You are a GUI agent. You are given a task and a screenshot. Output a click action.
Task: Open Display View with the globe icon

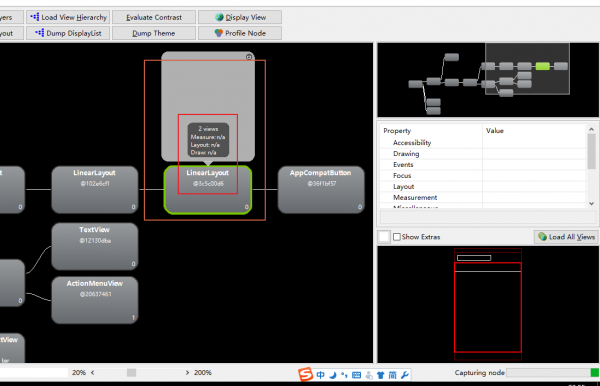point(240,17)
